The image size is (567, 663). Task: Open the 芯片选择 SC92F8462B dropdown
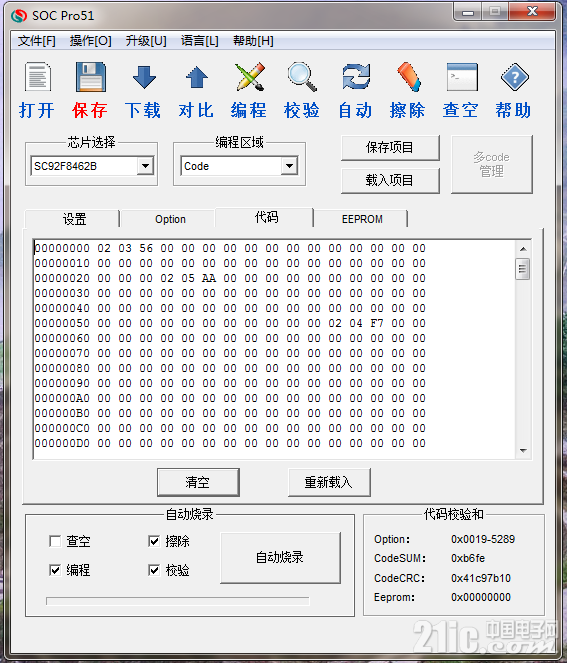tap(145, 166)
